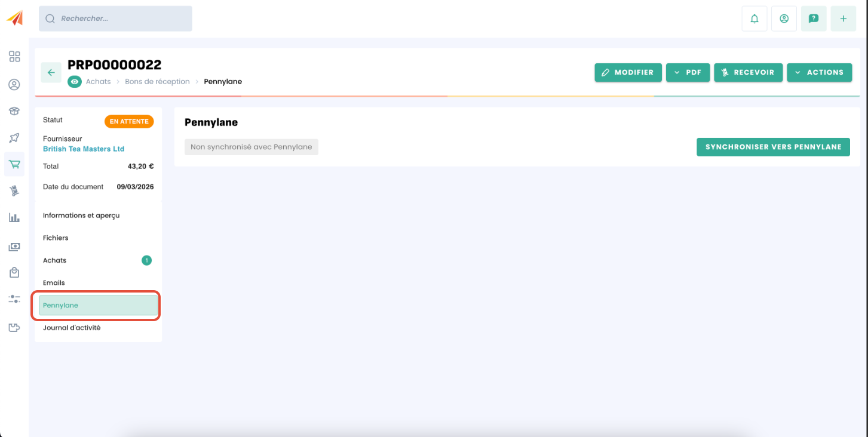Open the help question bubble
The height and width of the screenshot is (437, 868).
pos(814,19)
